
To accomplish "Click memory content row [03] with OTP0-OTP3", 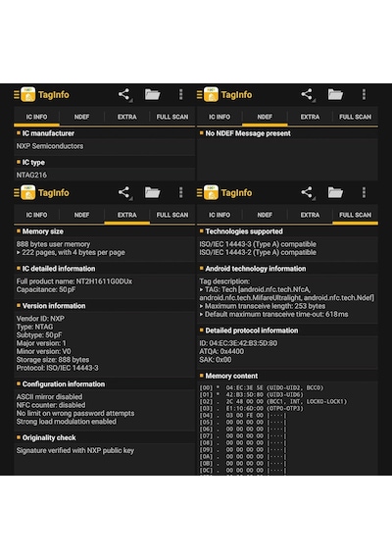I will 251,408.
